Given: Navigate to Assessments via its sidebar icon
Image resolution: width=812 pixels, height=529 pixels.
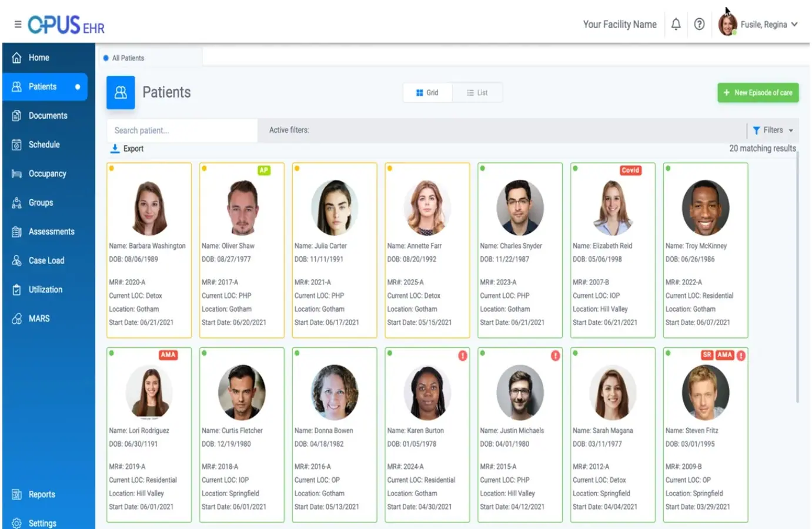Looking at the screenshot, I should [x=17, y=231].
